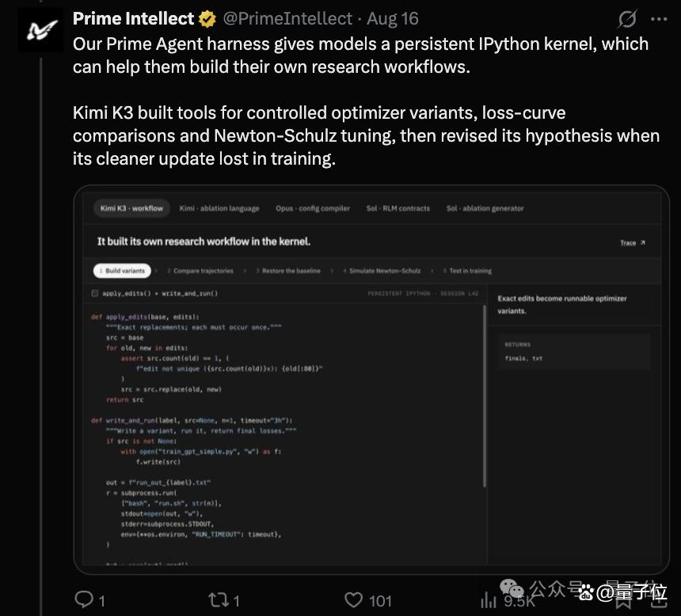This screenshot has height=616, width=681.
Task: Open the @PrimeIntellect handle link
Action: [287, 19]
